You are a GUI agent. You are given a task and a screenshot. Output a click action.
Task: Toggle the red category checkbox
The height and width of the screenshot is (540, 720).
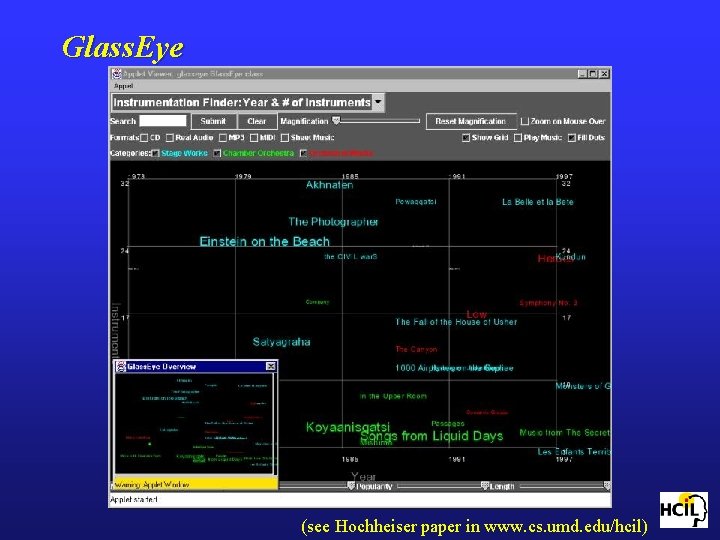303,153
